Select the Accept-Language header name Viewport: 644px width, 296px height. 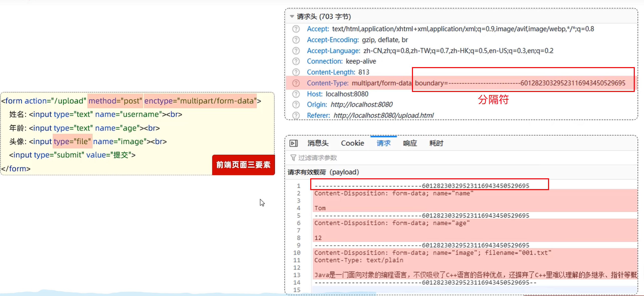pos(334,51)
